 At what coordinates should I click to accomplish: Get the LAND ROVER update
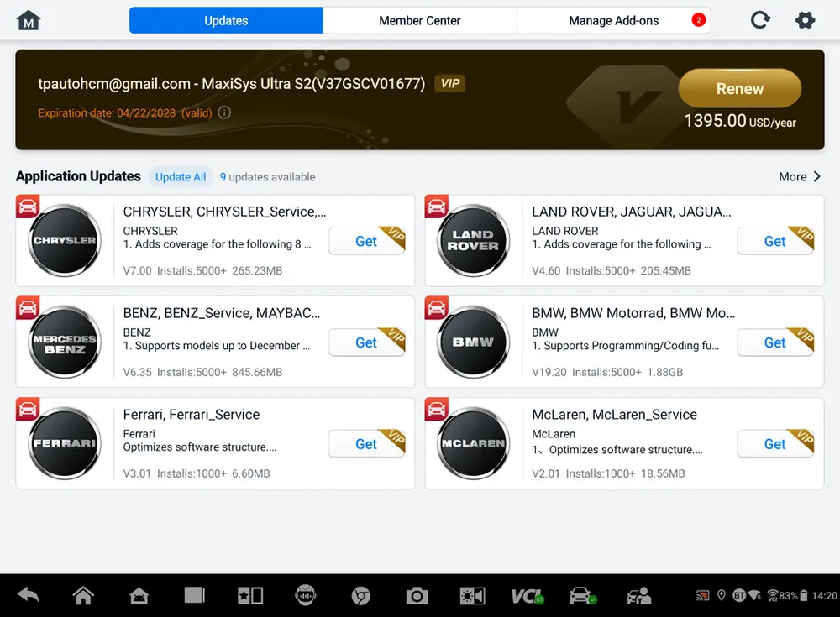click(775, 241)
